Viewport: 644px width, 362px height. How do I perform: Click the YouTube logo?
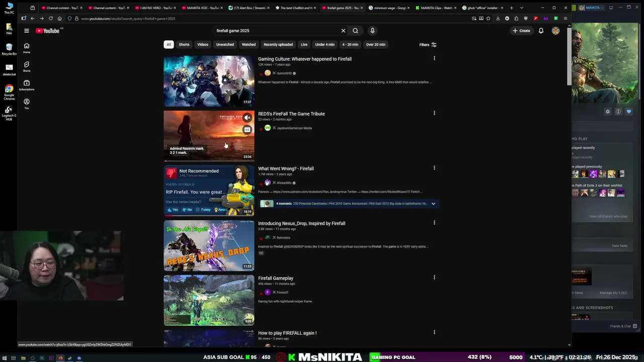(48, 31)
